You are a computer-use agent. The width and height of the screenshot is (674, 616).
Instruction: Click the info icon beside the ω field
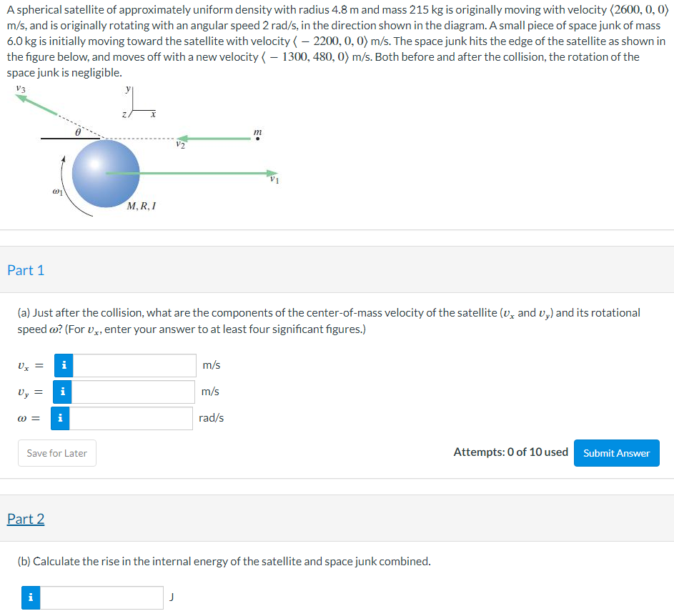pos(61,418)
